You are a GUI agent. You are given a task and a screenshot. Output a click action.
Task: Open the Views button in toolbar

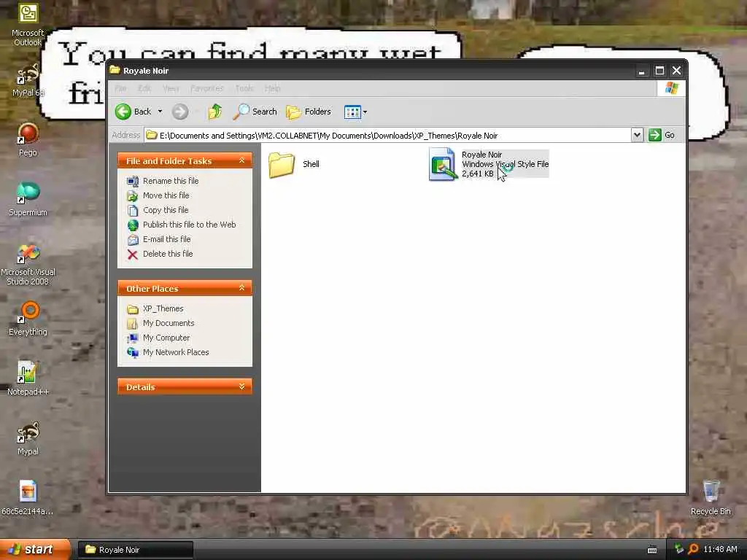click(x=352, y=112)
